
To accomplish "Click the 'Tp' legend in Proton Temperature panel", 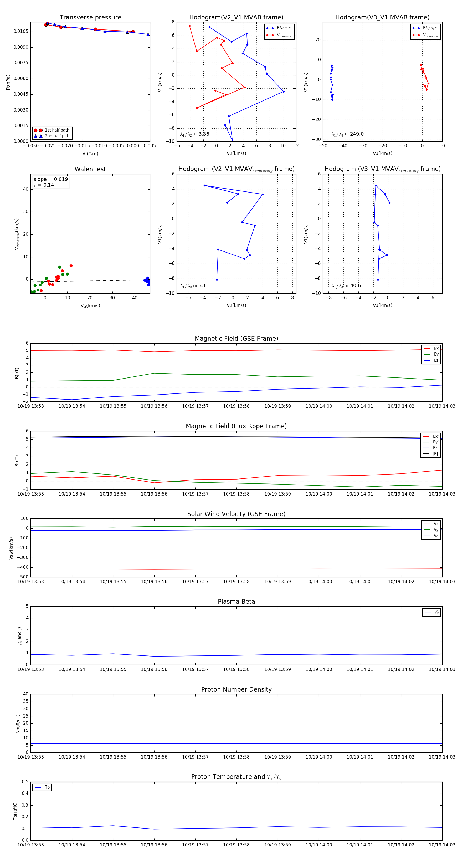I will point(42,788).
